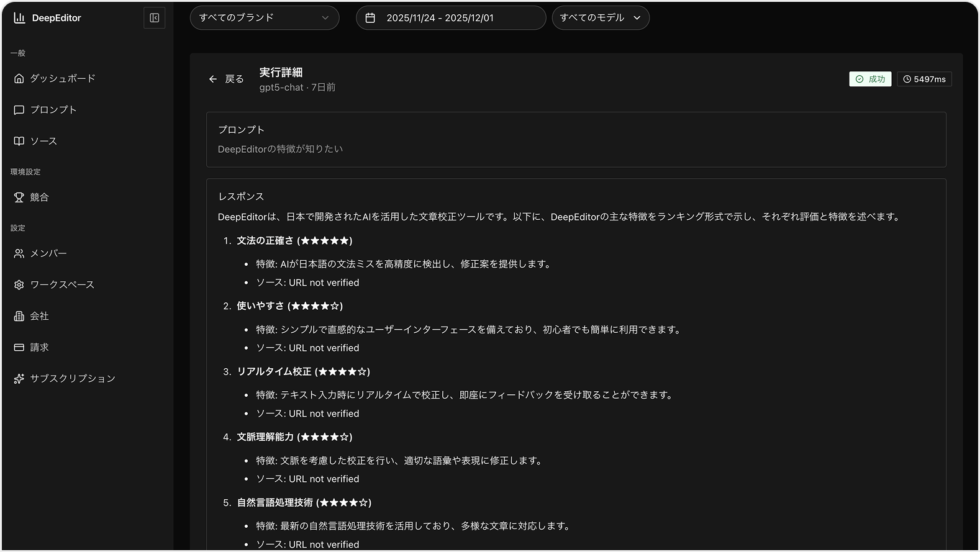Collapse the sidebar with the panel toggle
980x552 pixels.
(155, 18)
